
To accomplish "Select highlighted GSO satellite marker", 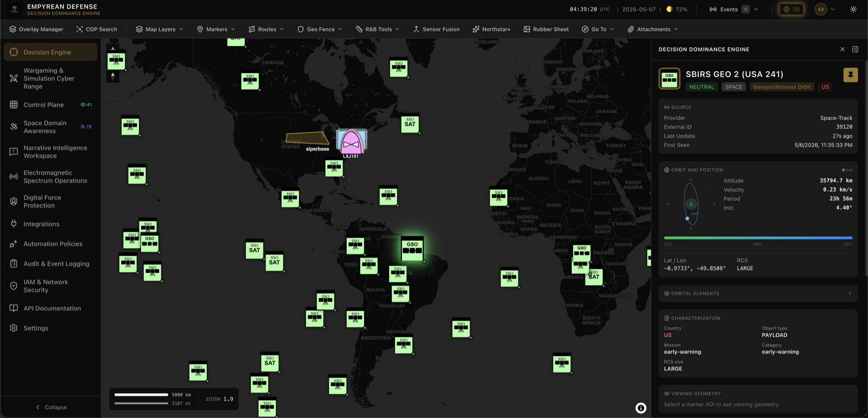I will pos(412,249).
